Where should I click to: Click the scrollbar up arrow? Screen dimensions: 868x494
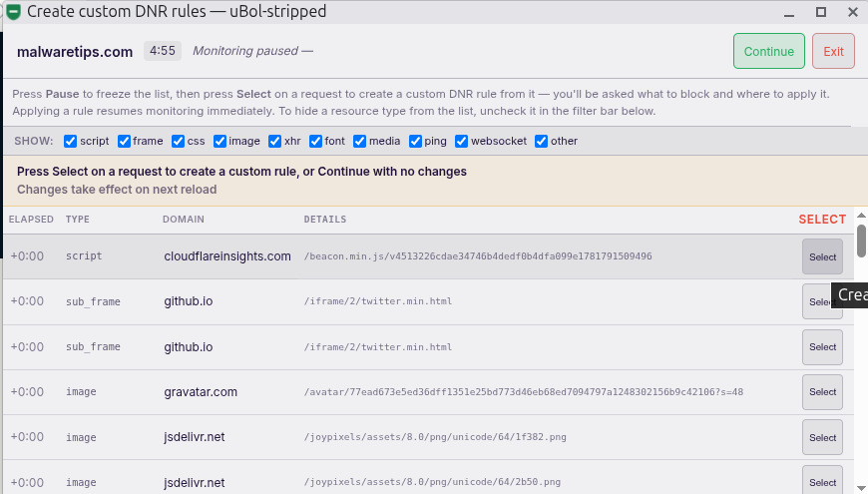click(x=861, y=216)
